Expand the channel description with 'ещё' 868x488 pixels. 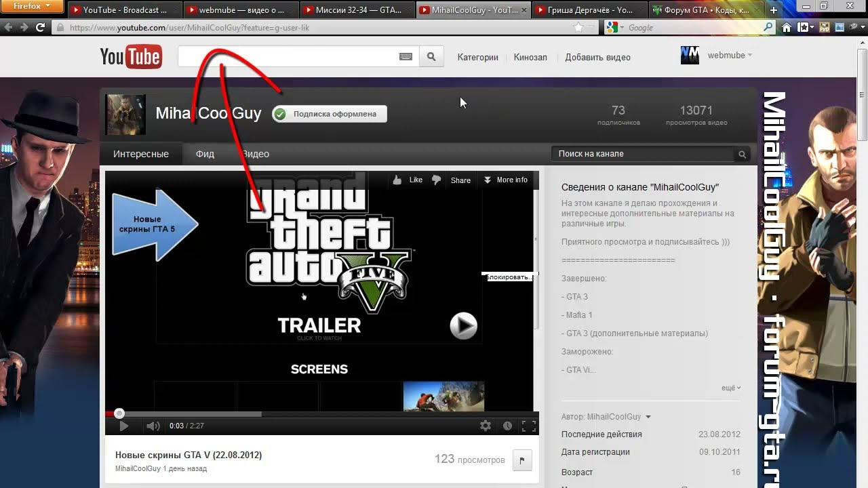(731, 388)
